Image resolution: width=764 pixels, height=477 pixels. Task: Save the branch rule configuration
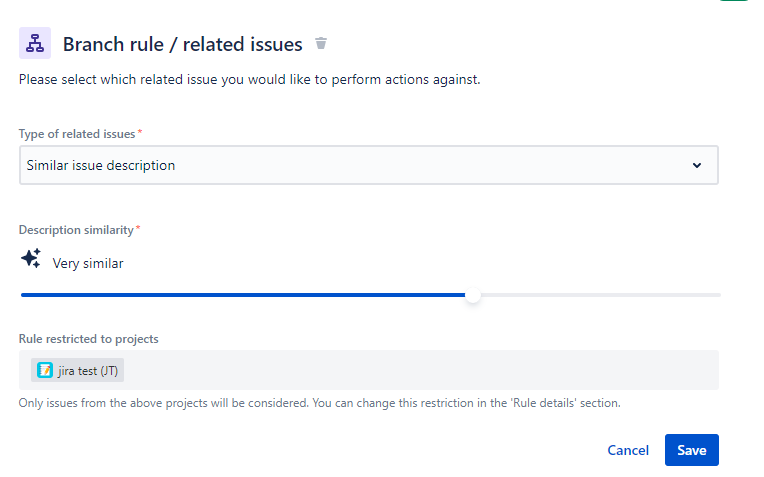691,450
